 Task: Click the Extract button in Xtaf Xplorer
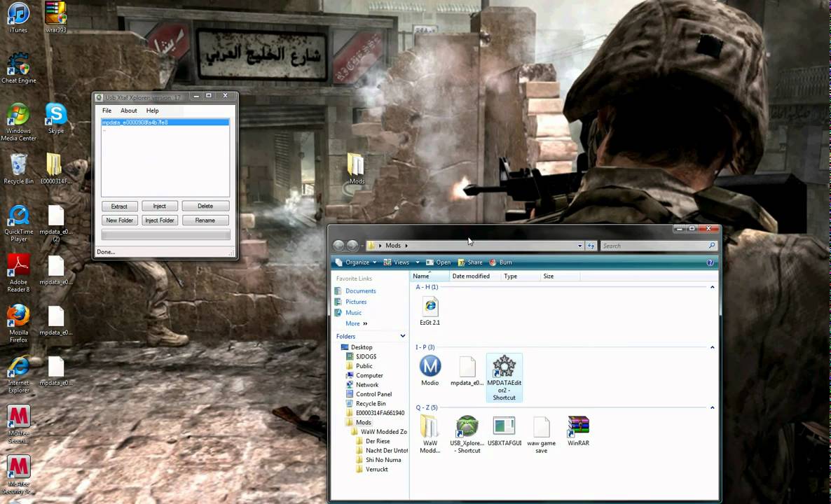[x=119, y=206]
